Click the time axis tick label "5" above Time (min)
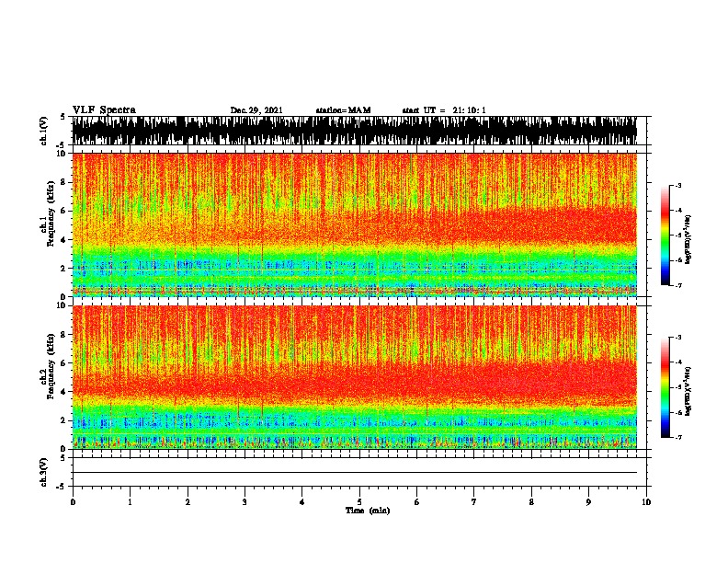The height and width of the screenshot is (563, 728). [359, 502]
